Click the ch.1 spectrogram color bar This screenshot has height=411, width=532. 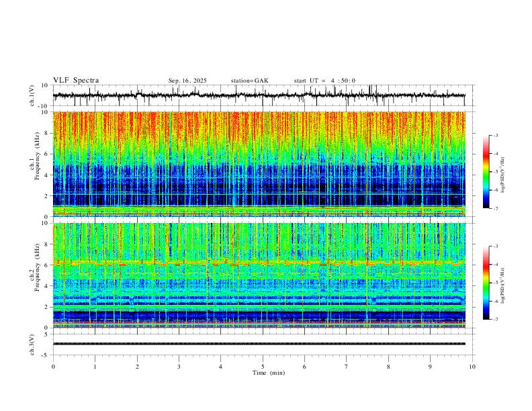(x=486, y=172)
